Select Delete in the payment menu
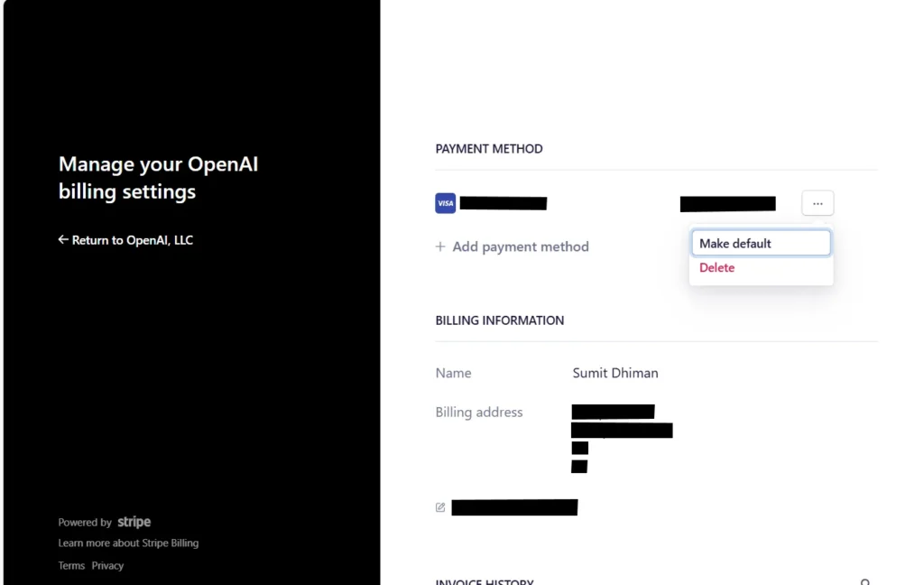The height and width of the screenshot is (585, 924). click(716, 268)
